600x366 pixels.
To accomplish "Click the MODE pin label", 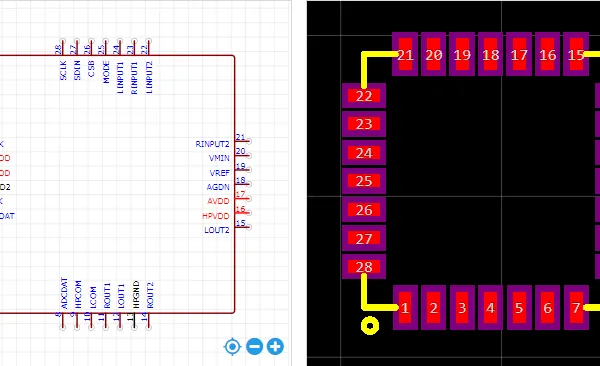I will tap(106, 72).
